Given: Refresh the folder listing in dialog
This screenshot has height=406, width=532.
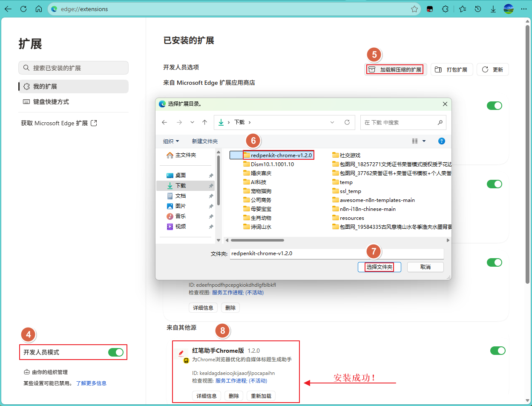Looking at the screenshot, I should [x=347, y=122].
